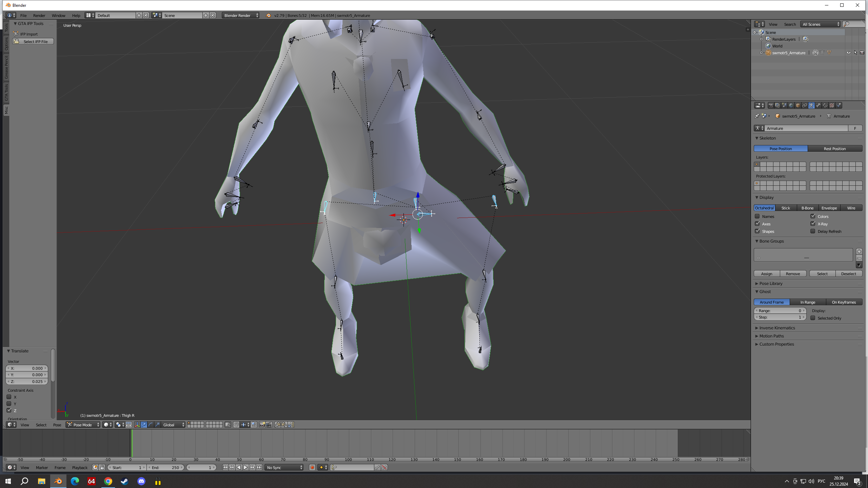Click the ghost Range value slider
This screenshot has height=488, width=868.
[780, 310]
